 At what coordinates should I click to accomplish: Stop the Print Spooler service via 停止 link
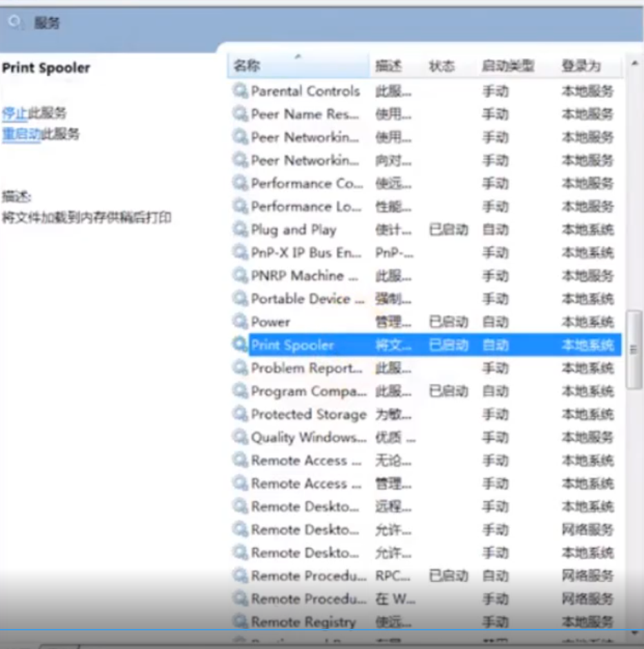(15, 113)
